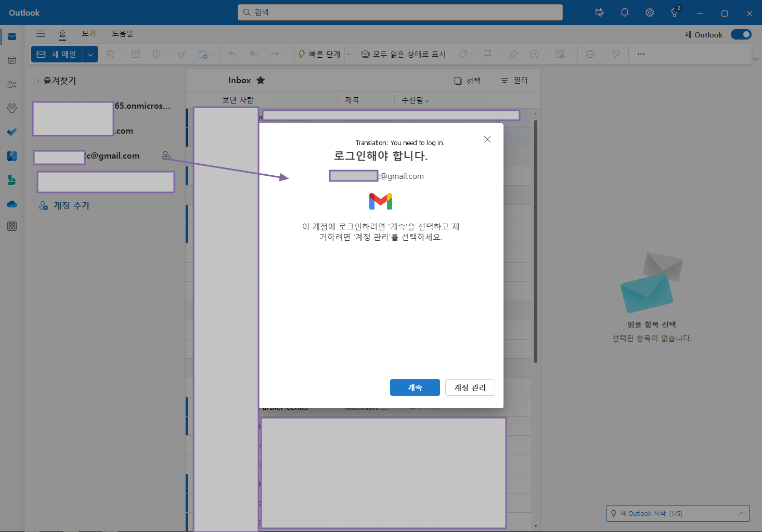The image size is (762, 532).
Task: Click the 새 메일 button
Action: 57,54
